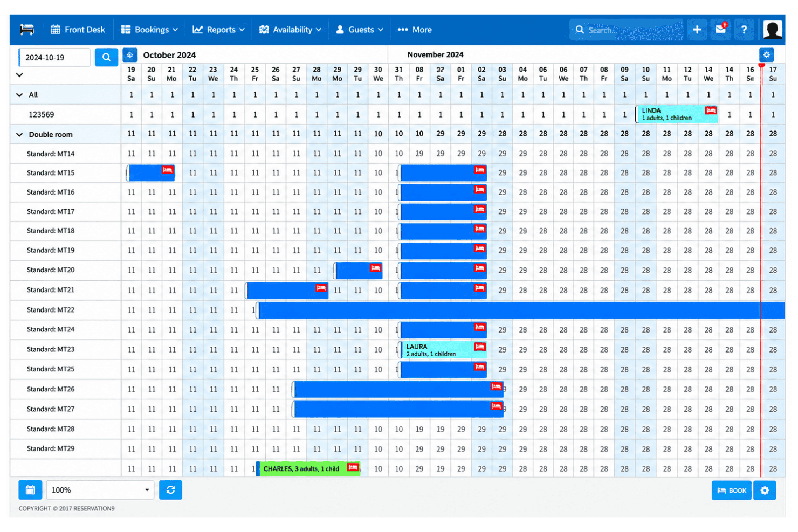Click the magnifier button beside the date field

coord(106,57)
